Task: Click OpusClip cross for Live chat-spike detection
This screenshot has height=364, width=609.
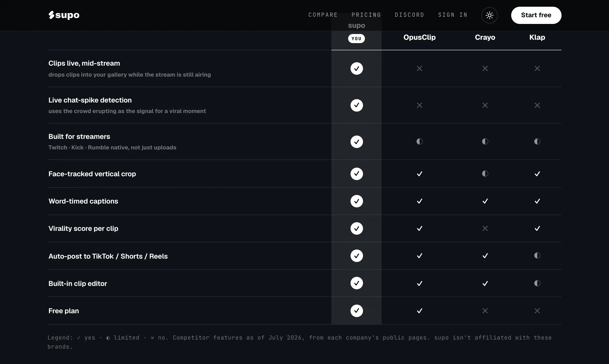Action: coord(419,105)
